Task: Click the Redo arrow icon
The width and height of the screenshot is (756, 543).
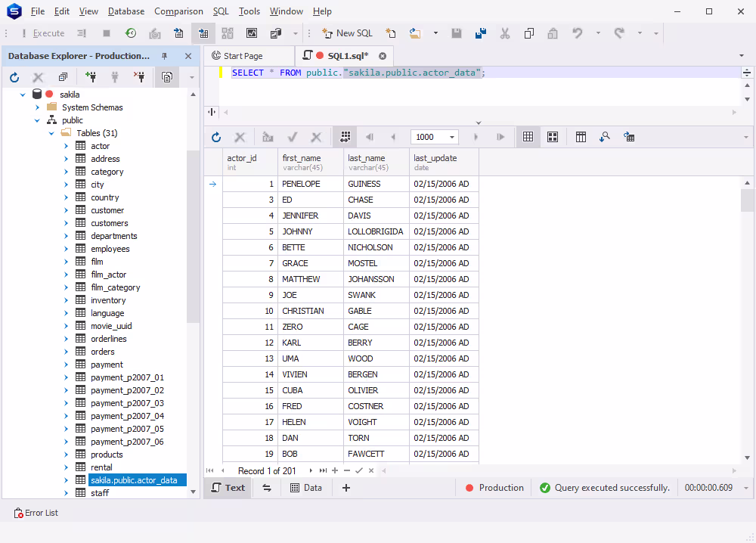Action: [619, 33]
